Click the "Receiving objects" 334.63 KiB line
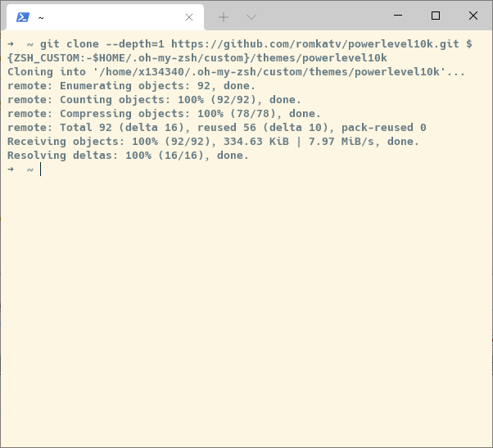This screenshot has width=493, height=448. 213,142
